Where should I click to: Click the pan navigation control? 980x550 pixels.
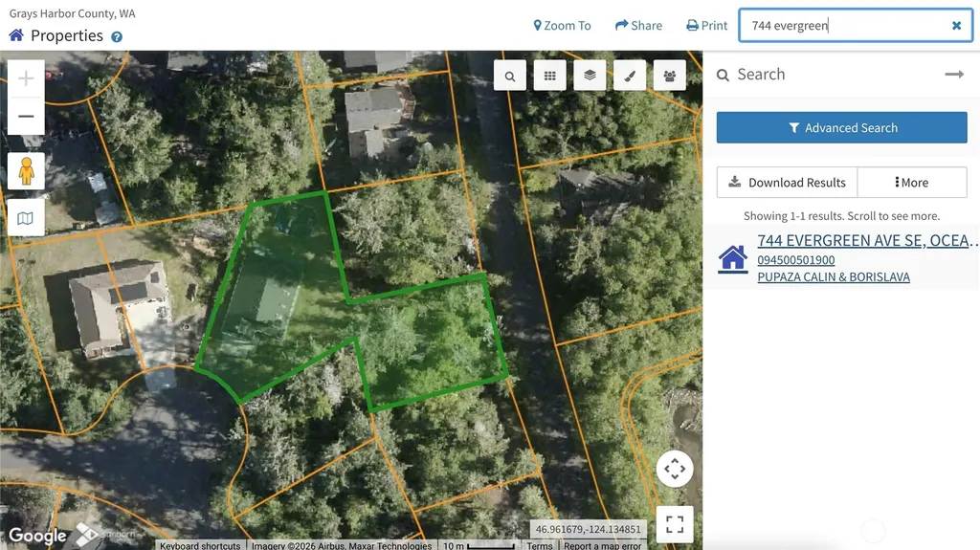click(675, 469)
